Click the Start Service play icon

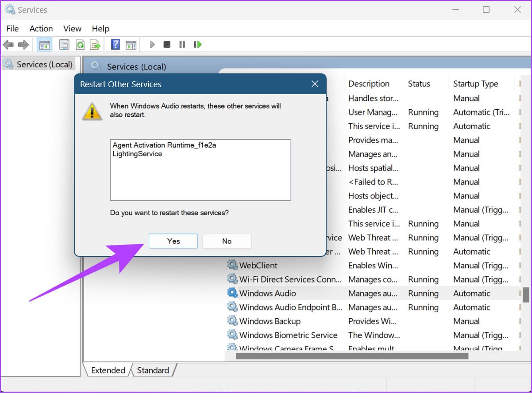point(152,45)
